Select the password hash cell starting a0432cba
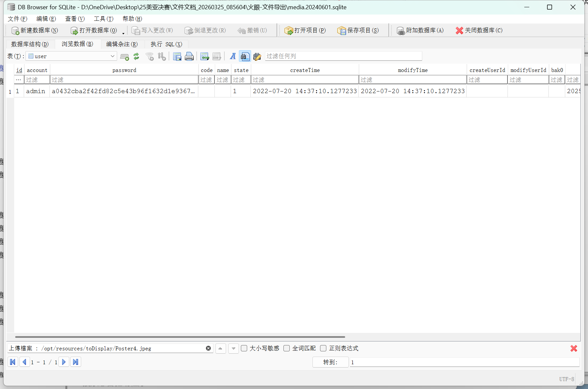The image size is (588, 389). tap(124, 91)
